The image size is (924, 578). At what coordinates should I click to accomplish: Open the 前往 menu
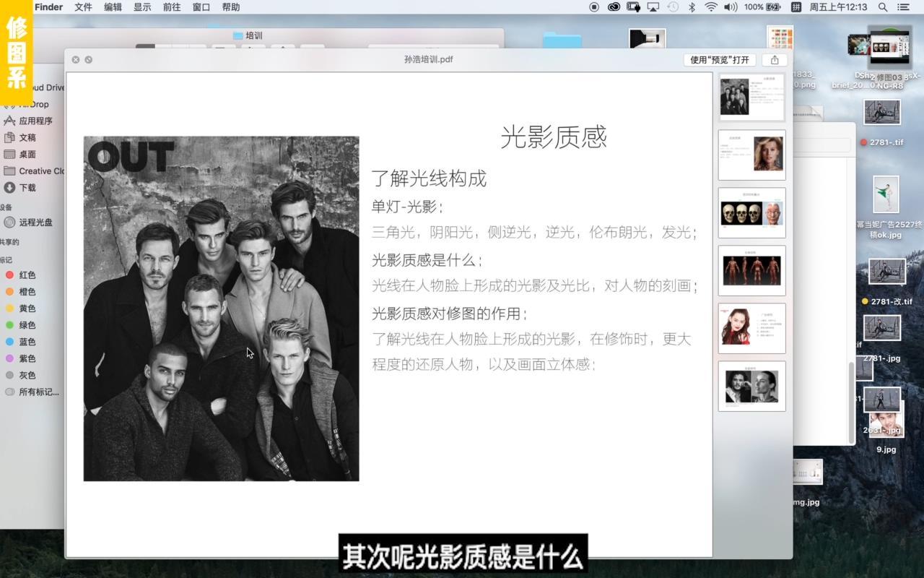click(x=172, y=7)
